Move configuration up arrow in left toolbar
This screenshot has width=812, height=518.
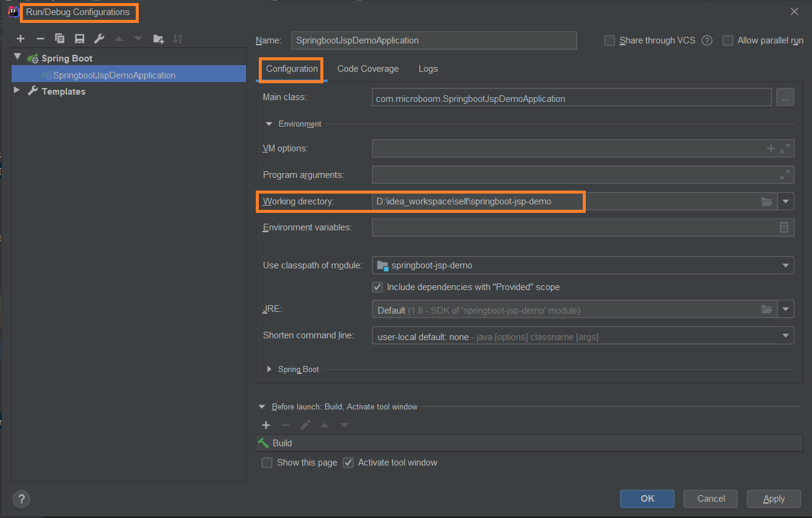[119, 39]
